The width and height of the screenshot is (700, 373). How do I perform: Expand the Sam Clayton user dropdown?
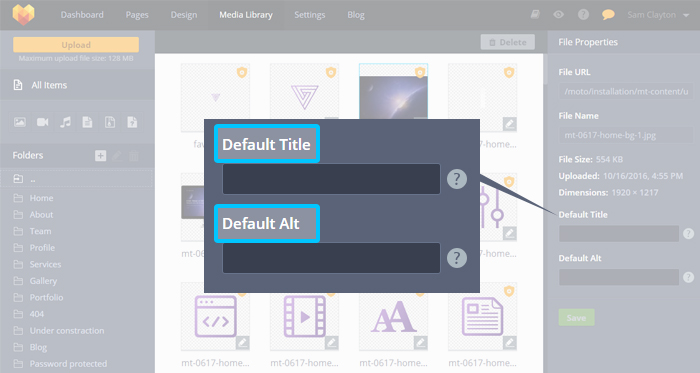pyautogui.click(x=658, y=15)
